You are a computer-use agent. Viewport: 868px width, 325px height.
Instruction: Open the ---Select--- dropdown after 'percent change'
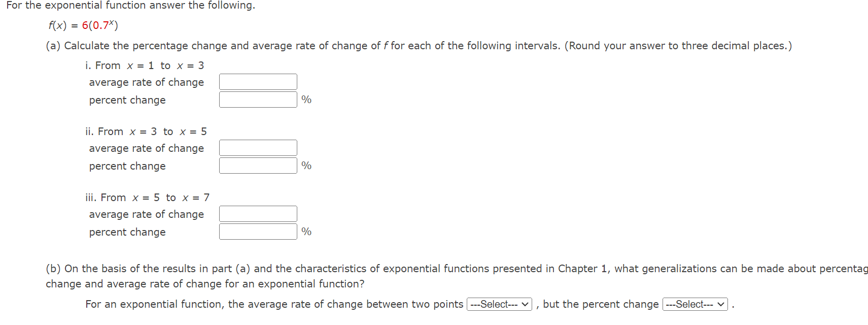(x=695, y=304)
